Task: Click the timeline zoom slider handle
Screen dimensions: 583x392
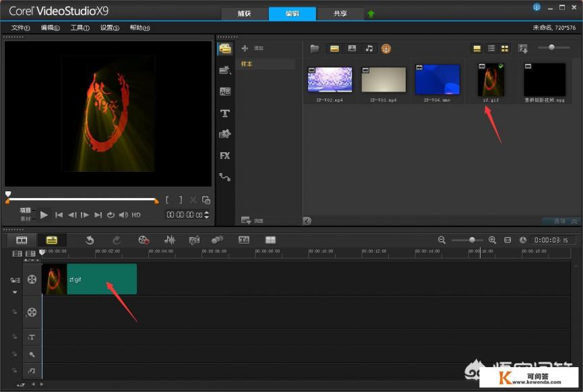Action: click(472, 240)
